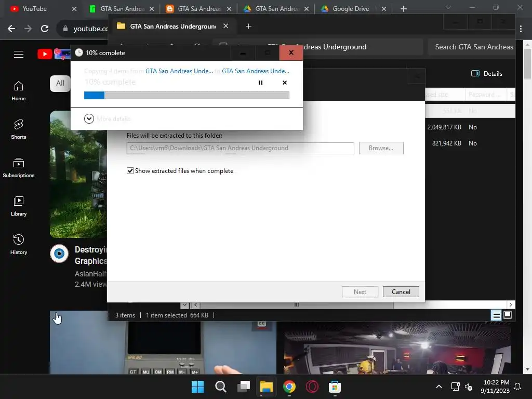Open Google Chrome from the taskbar
532x399 pixels.
(289, 387)
